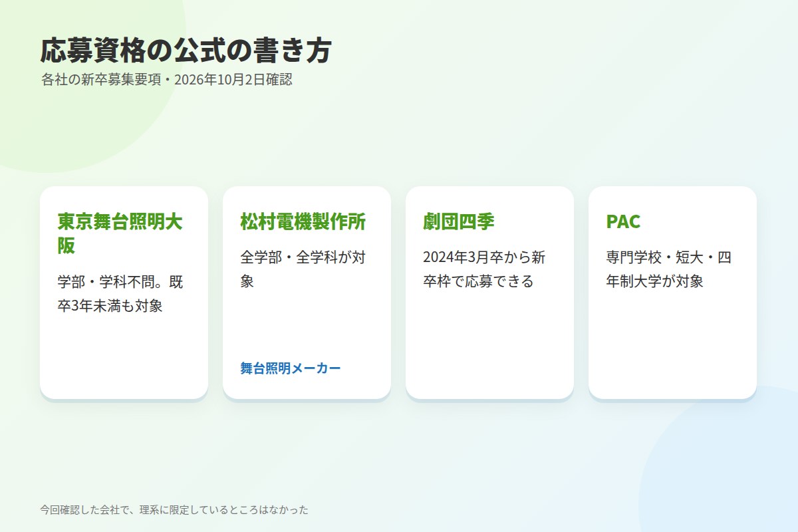The width and height of the screenshot is (798, 532).
Task: Click the 東京舞台照明大阪 card title
Action: pos(120,233)
